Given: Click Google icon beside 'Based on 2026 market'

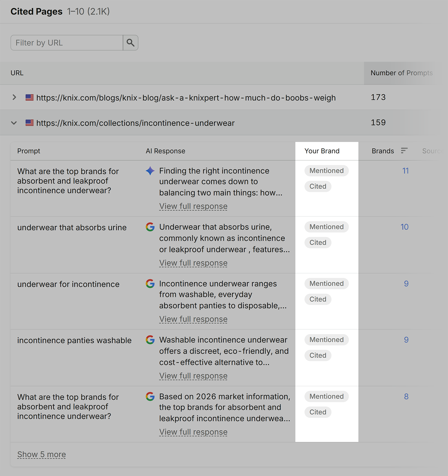Looking at the screenshot, I should (150, 396).
